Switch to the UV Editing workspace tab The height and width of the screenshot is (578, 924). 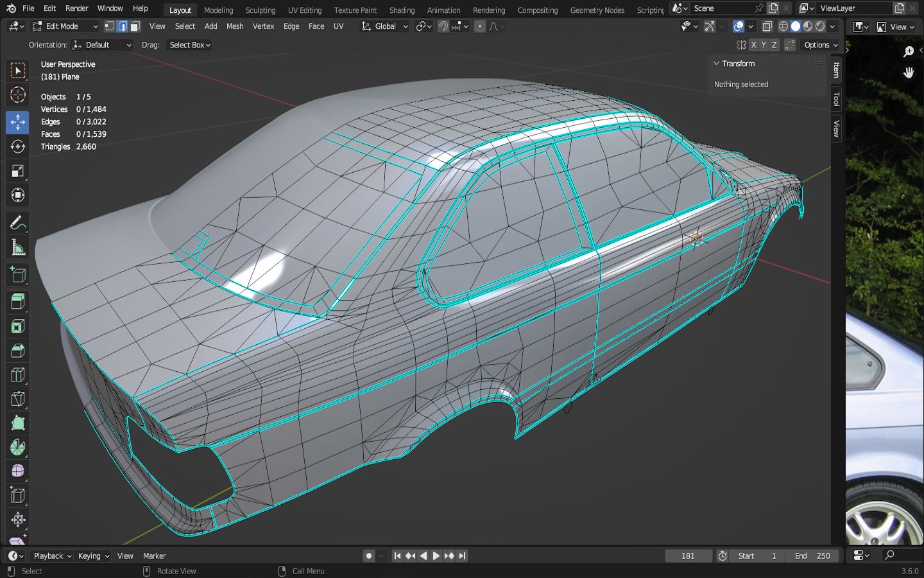point(304,10)
